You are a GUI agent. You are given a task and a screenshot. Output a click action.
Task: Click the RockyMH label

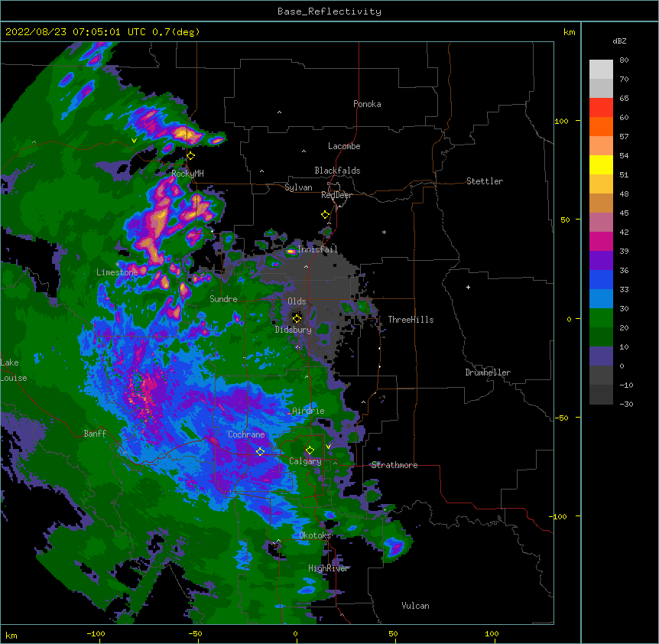(x=187, y=173)
